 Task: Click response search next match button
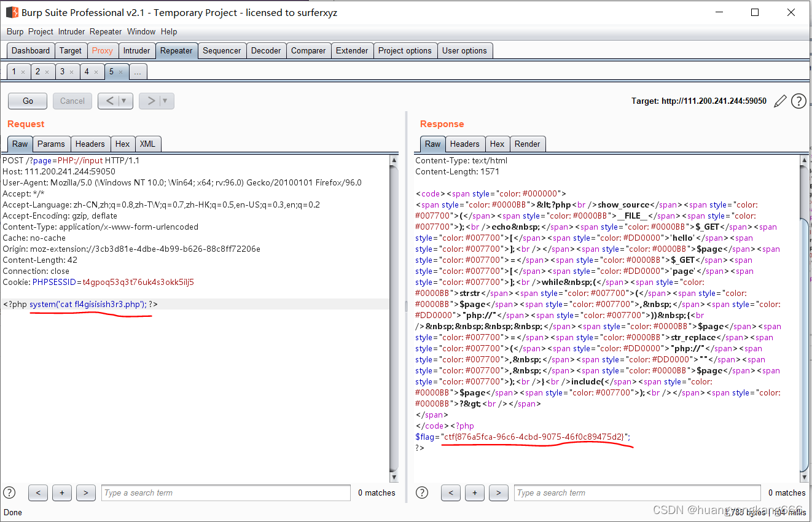pyautogui.click(x=499, y=493)
